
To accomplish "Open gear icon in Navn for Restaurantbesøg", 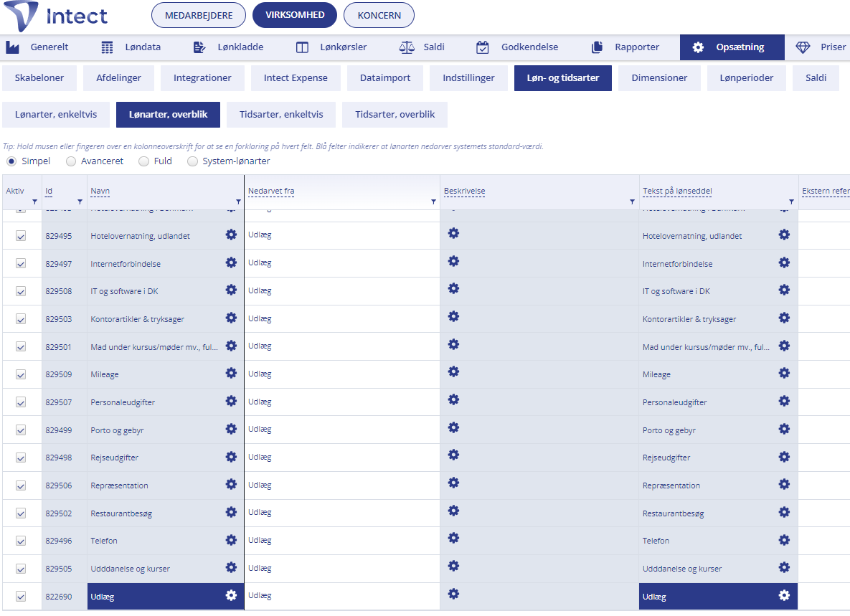I will pos(231,512).
